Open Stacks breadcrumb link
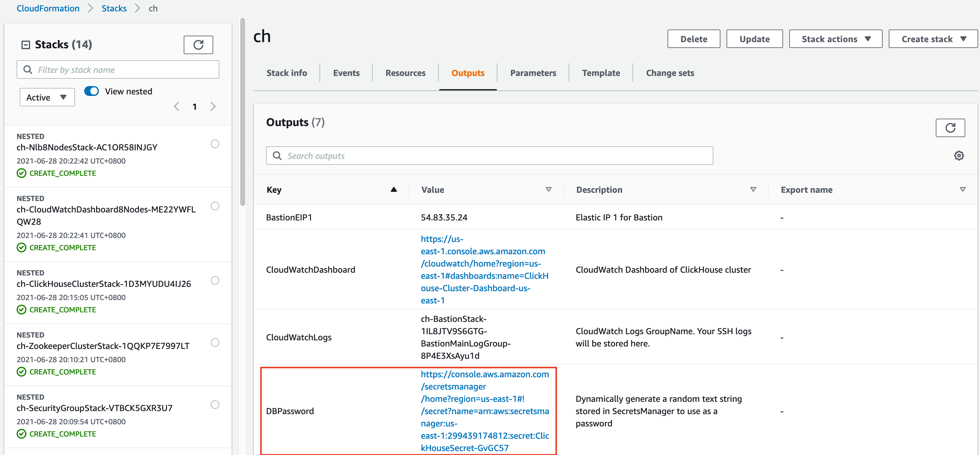This screenshot has width=980, height=455. 114,8
